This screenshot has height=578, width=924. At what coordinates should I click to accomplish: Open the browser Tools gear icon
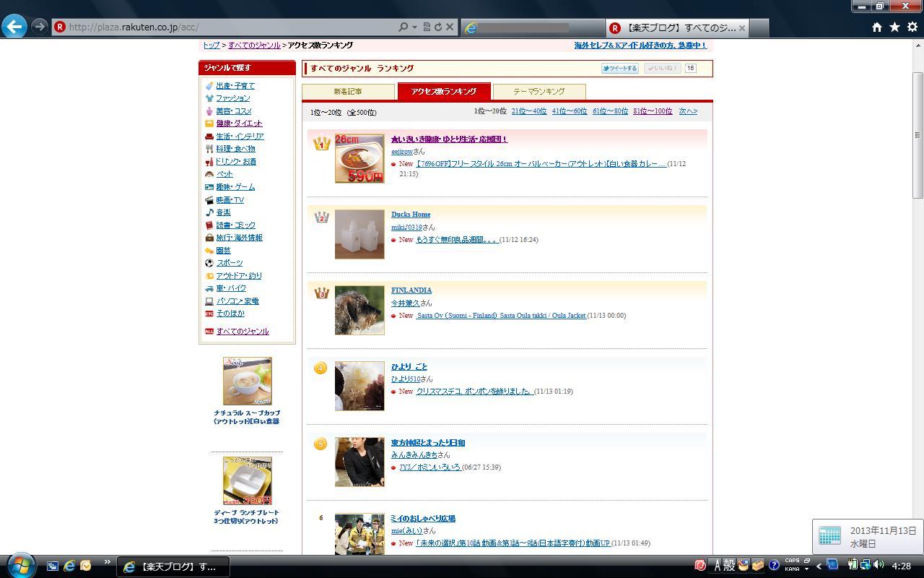(912, 27)
